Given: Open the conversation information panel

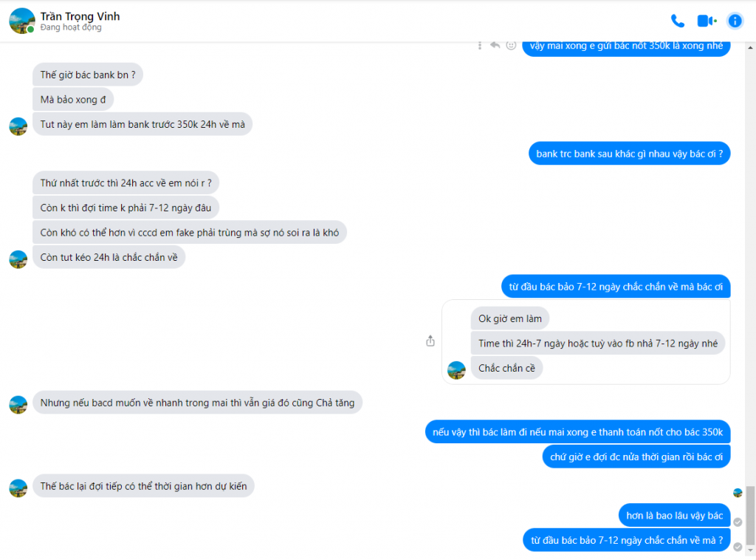Looking at the screenshot, I should pyautogui.click(x=735, y=21).
